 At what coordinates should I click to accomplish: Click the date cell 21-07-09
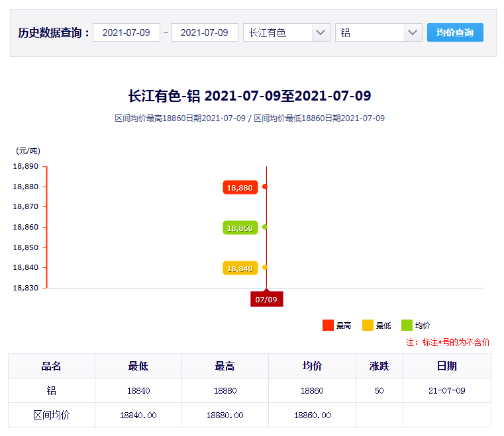(x=447, y=390)
